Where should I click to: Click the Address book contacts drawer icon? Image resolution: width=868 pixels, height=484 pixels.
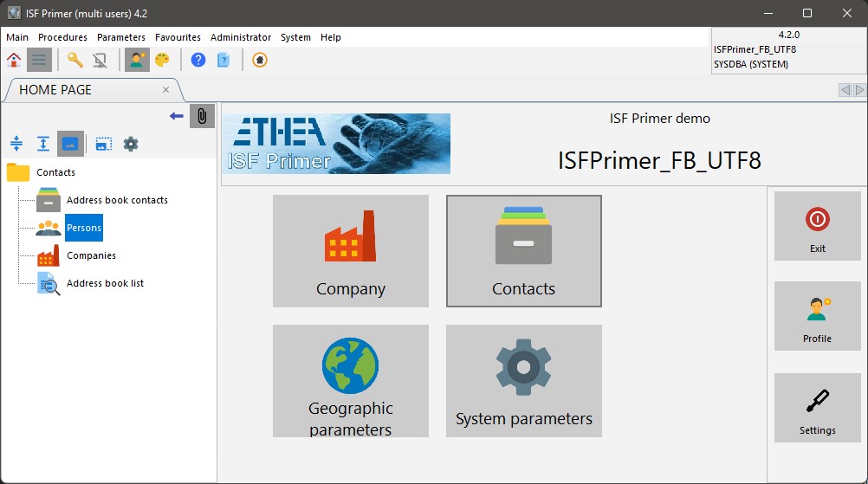click(49, 200)
